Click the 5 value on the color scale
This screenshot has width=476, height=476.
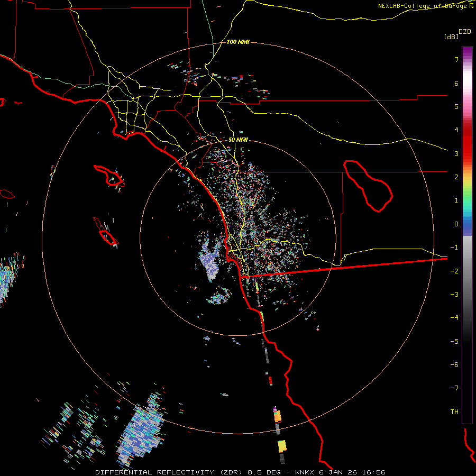(456, 106)
